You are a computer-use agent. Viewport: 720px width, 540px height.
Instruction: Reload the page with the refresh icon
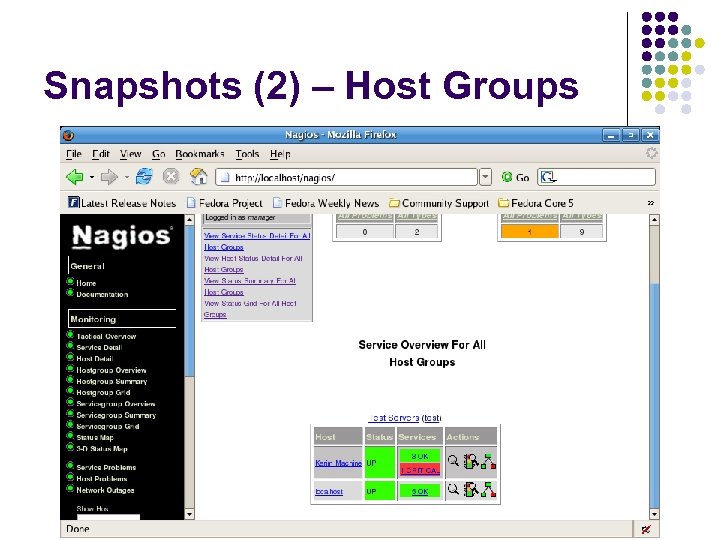coord(144,176)
